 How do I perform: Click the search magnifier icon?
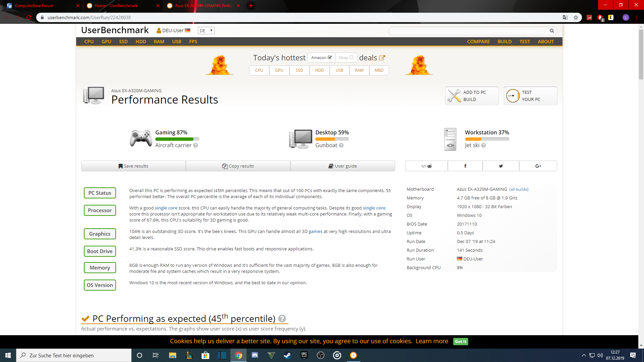[x=552, y=31]
